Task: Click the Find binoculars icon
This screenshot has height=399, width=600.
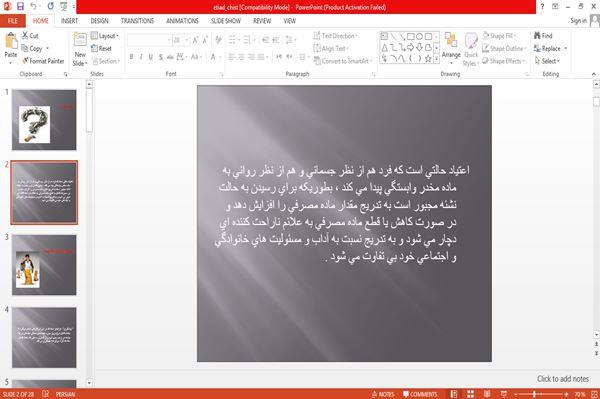Action: click(538, 36)
